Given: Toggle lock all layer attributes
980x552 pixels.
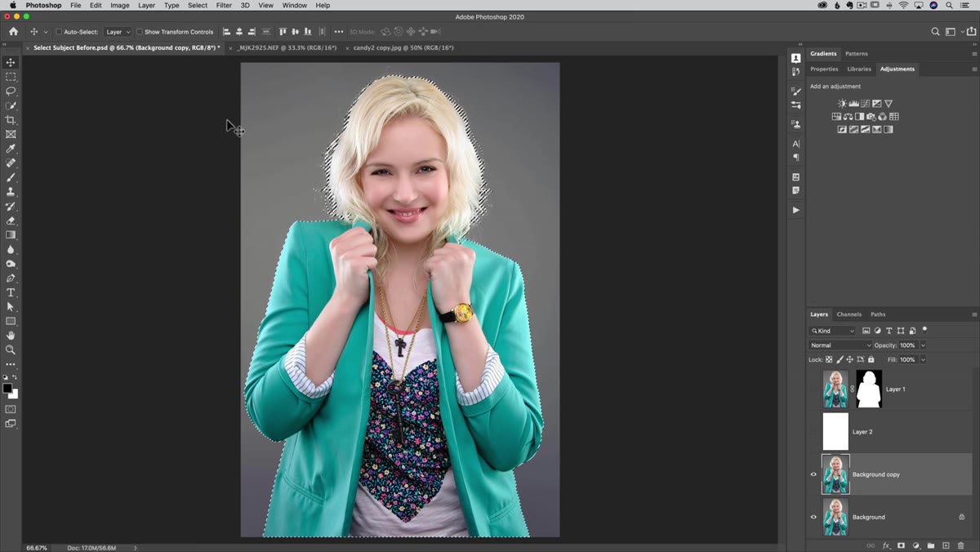Looking at the screenshot, I should pyautogui.click(x=871, y=359).
